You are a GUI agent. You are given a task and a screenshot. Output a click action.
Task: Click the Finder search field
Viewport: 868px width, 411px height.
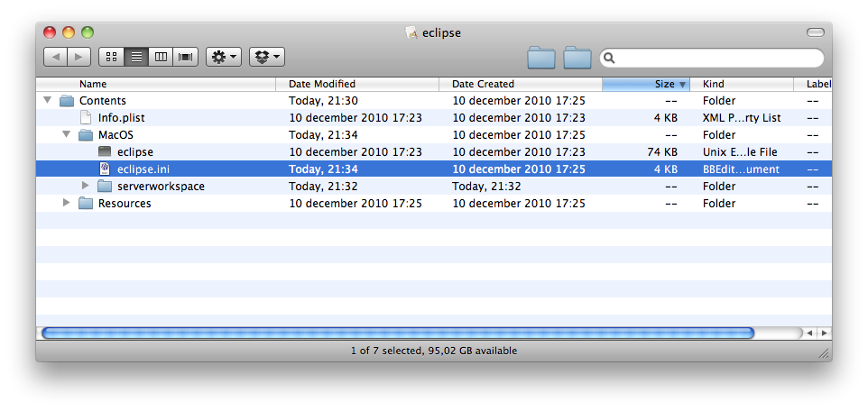click(x=712, y=58)
